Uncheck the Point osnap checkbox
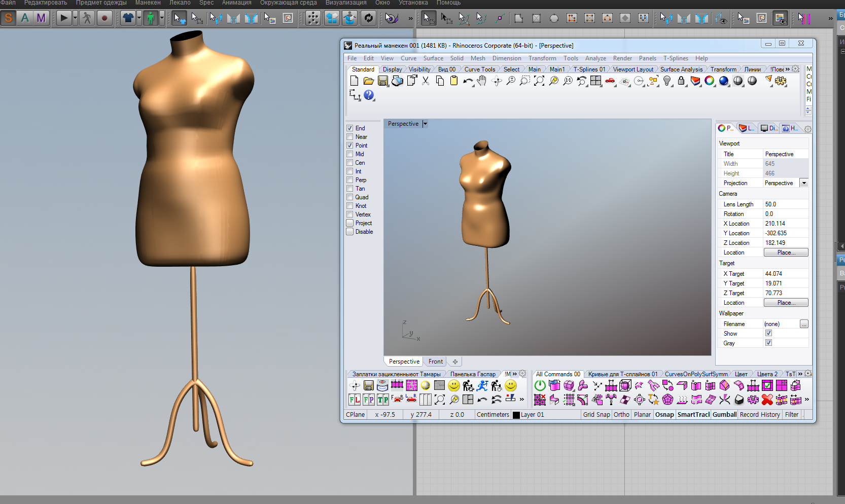Screen dimensions: 845x504 350,146
